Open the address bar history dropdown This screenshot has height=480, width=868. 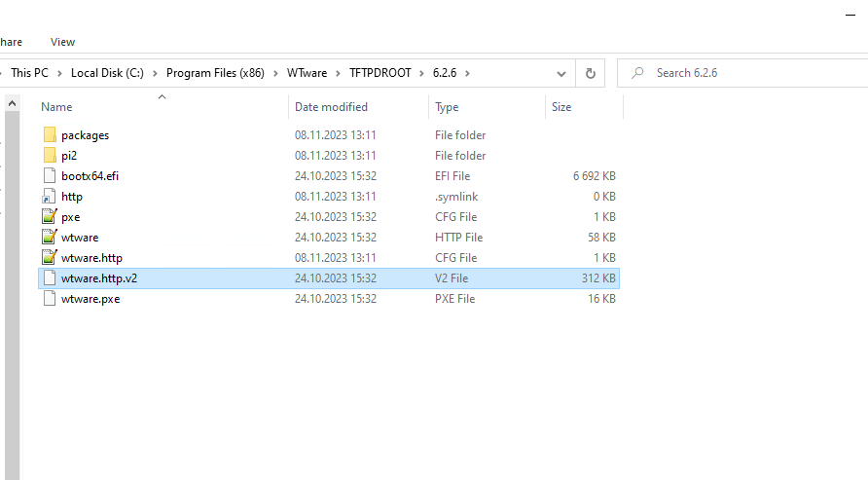561,73
